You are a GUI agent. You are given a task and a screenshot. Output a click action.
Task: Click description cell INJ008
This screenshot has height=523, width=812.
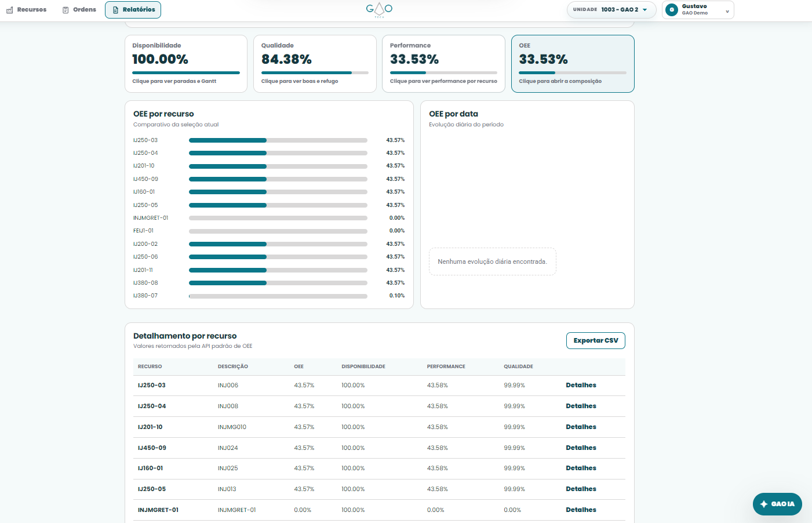point(228,406)
